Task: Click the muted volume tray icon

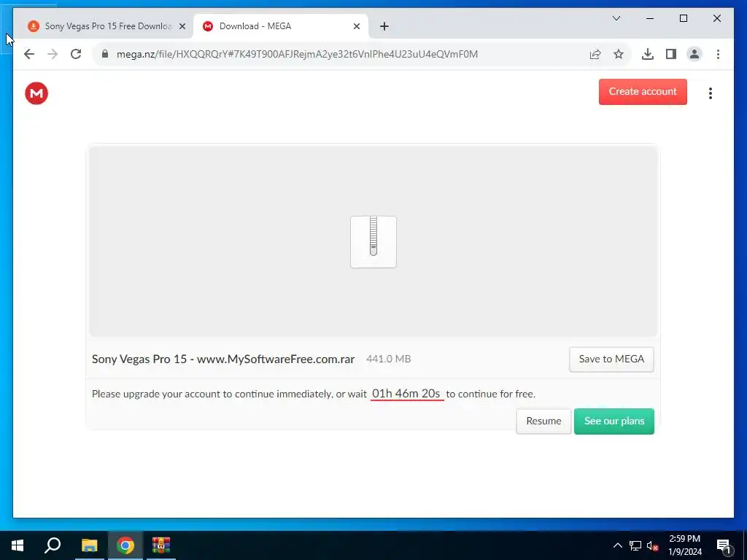Action: point(652,545)
